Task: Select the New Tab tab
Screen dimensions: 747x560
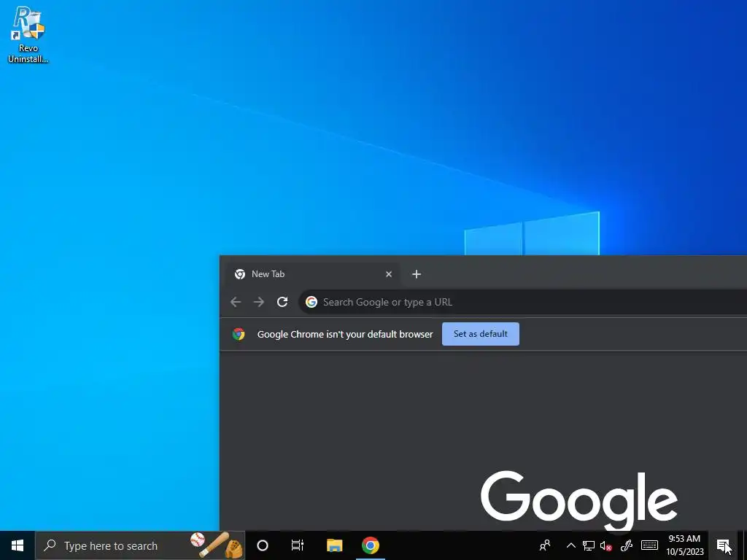Action: [x=312, y=274]
